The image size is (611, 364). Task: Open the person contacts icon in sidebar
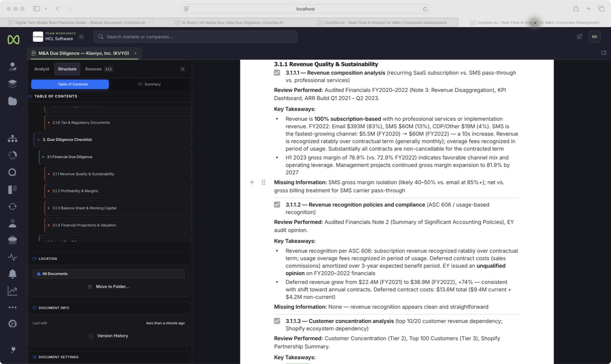[13, 223]
